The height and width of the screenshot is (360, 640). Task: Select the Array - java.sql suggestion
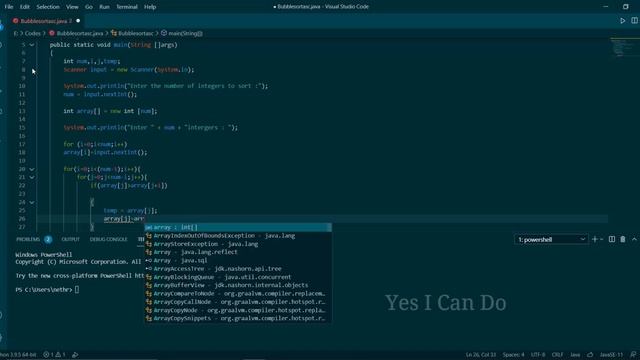tap(238, 260)
